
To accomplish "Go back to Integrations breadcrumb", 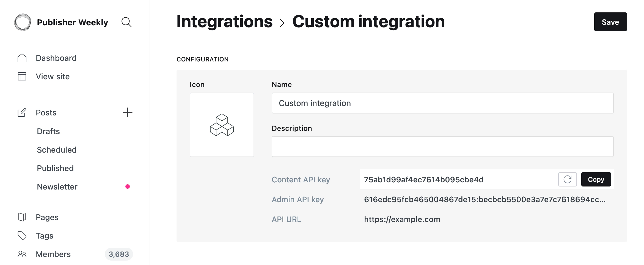I will coord(224,22).
